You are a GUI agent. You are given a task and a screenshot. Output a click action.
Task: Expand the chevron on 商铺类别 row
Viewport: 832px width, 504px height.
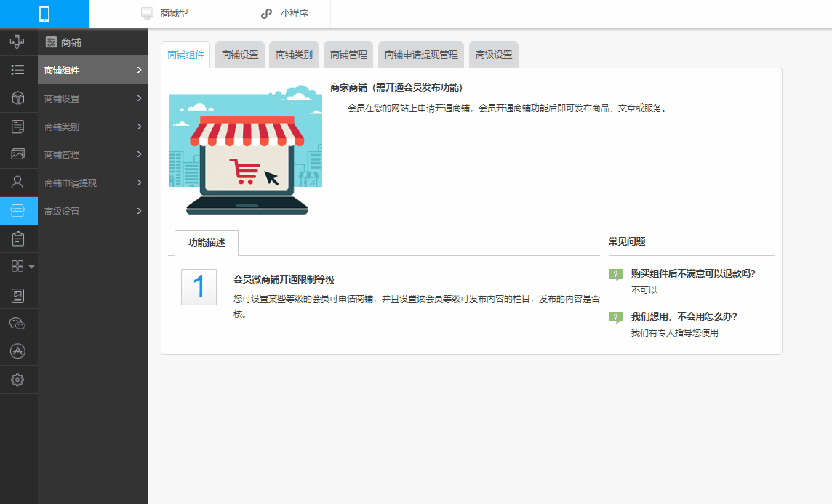(x=139, y=127)
